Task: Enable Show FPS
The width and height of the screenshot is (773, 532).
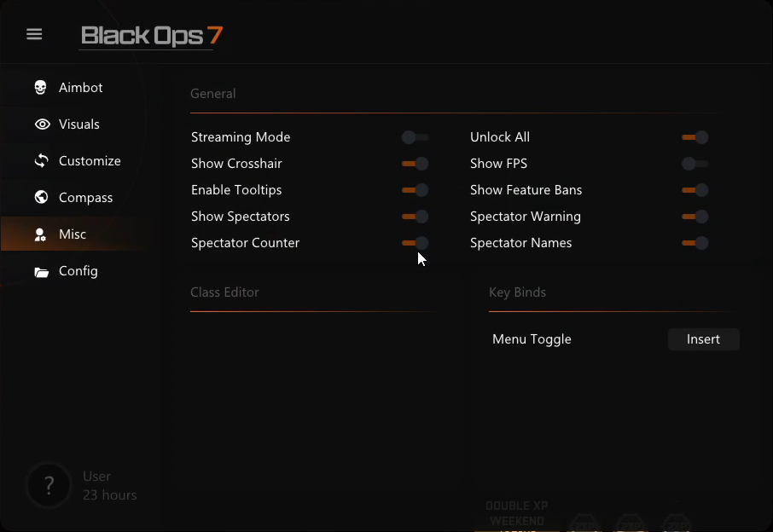Action: [695, 164]
